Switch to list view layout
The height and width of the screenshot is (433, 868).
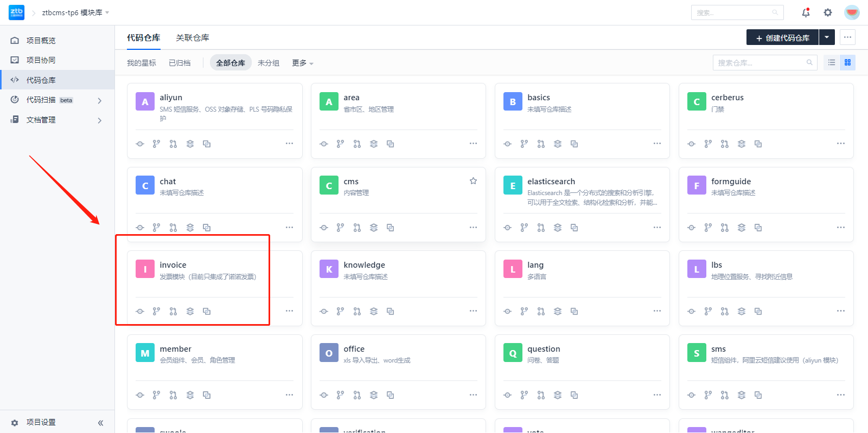(x=832, y=63)
